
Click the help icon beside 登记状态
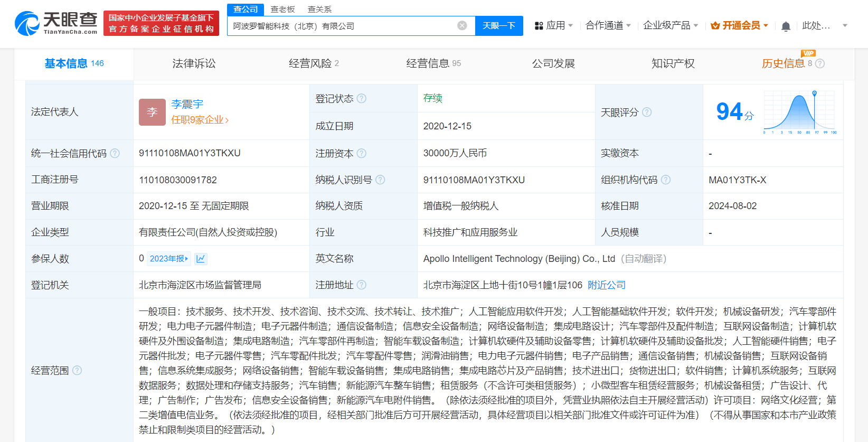[362, 99]
